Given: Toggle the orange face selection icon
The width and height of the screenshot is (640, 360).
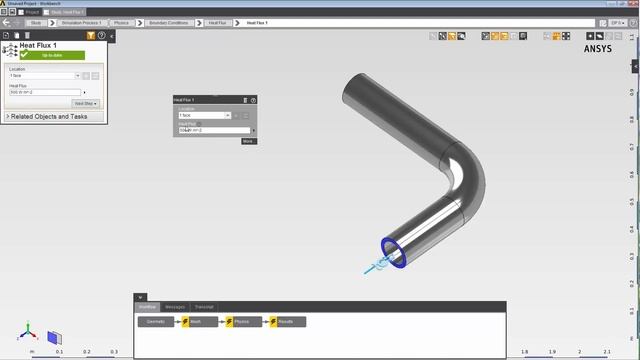Looking at the screenshot, I should 452,36.
